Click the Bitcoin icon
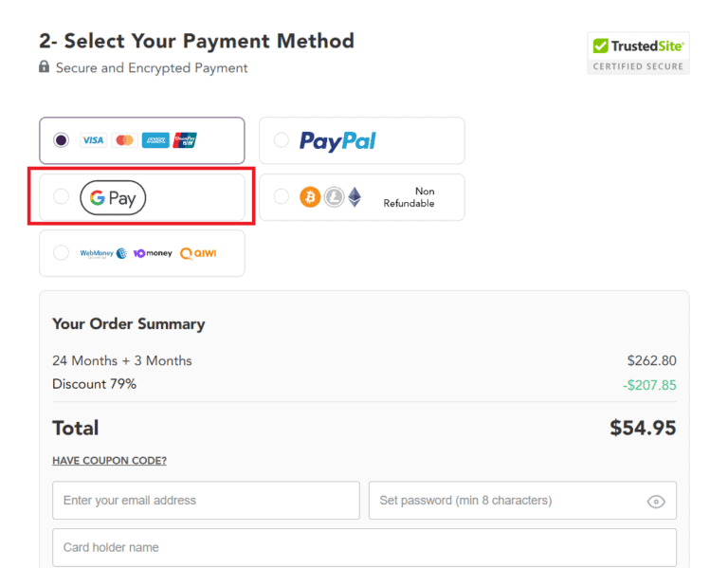The width and height of the screenshot is (728, 568). tap(310, 197)
